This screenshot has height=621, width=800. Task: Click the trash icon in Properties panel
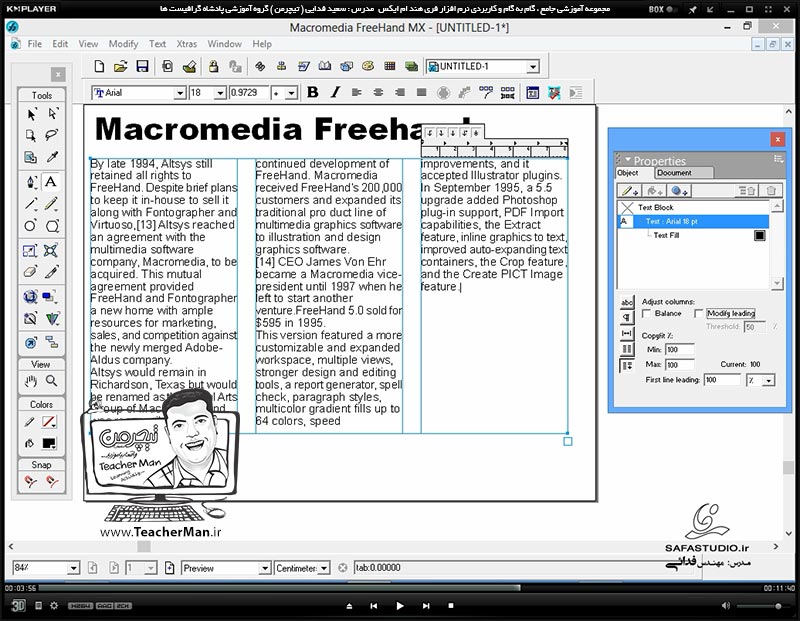[x=771, y=191]
